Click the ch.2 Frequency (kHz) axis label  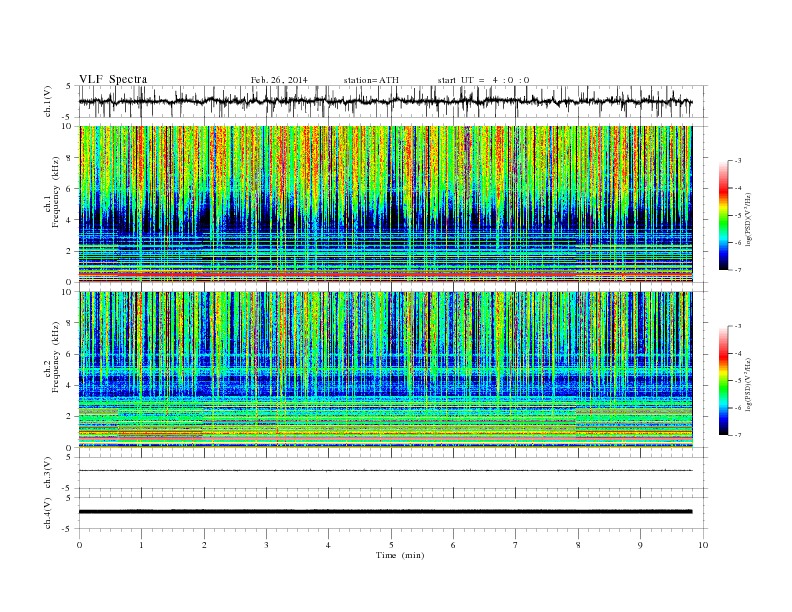(52, 356)
